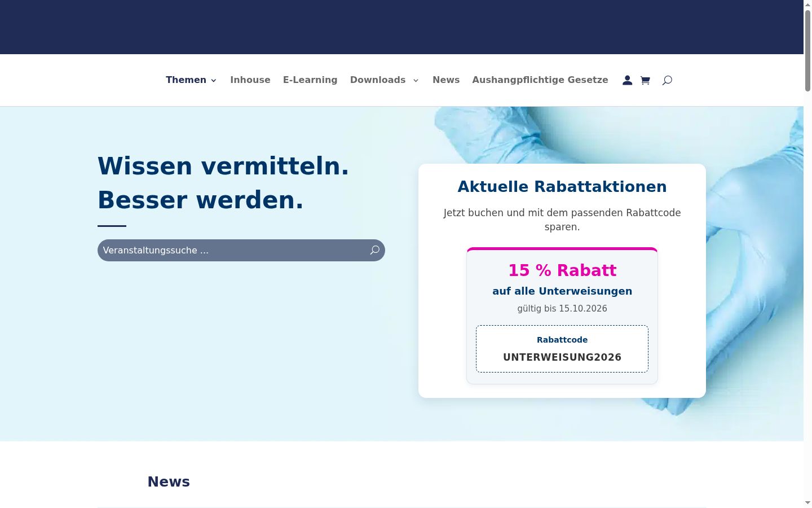Click auf alle Unterweisungen text
This screenshot has width=812, height=508.
point(562,291)
